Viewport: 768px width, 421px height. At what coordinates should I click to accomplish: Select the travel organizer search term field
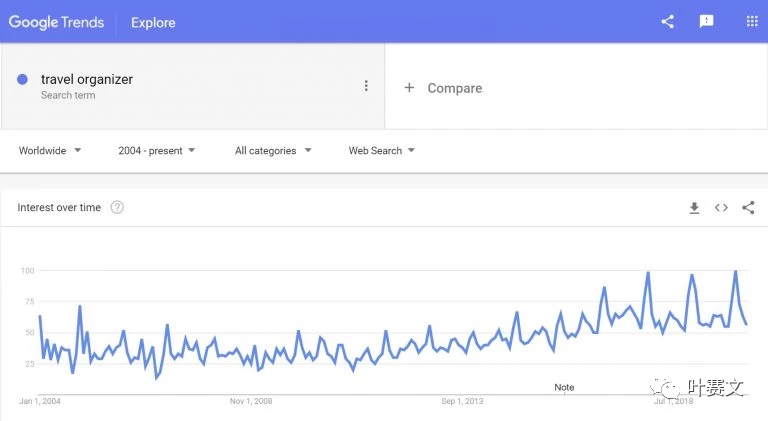pyautogui.click(x=192, y=86)
